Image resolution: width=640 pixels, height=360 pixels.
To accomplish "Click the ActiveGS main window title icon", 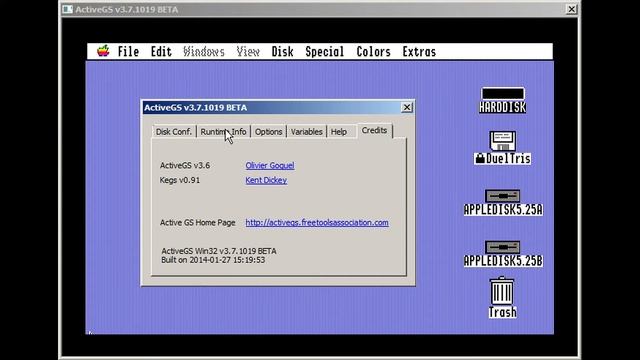I will tap(67, 9).
